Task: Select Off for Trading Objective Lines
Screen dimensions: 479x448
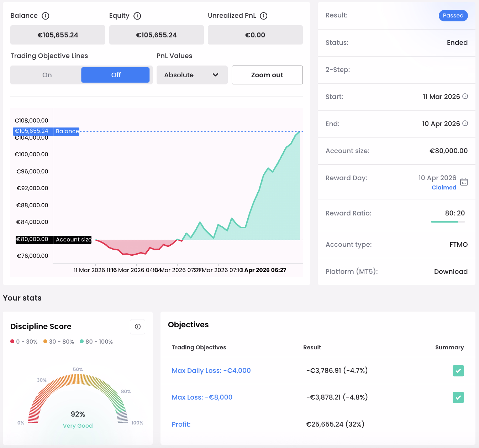Action: pyautogui.click(x=116, y=75)
